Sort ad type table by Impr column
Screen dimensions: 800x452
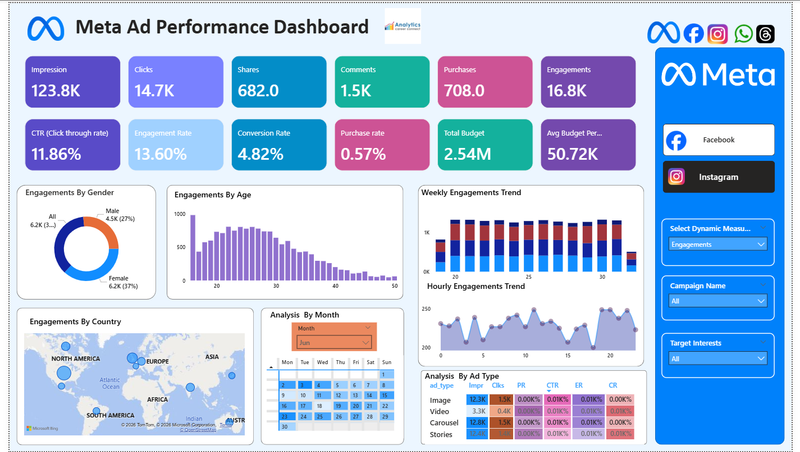[476, 386]
